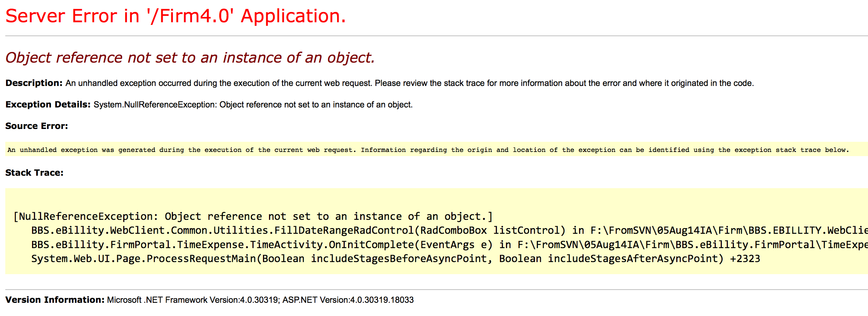Screen dimensions: 868x316
Task: Click the bold 'Stack Trace:' label
Action: 34,173
